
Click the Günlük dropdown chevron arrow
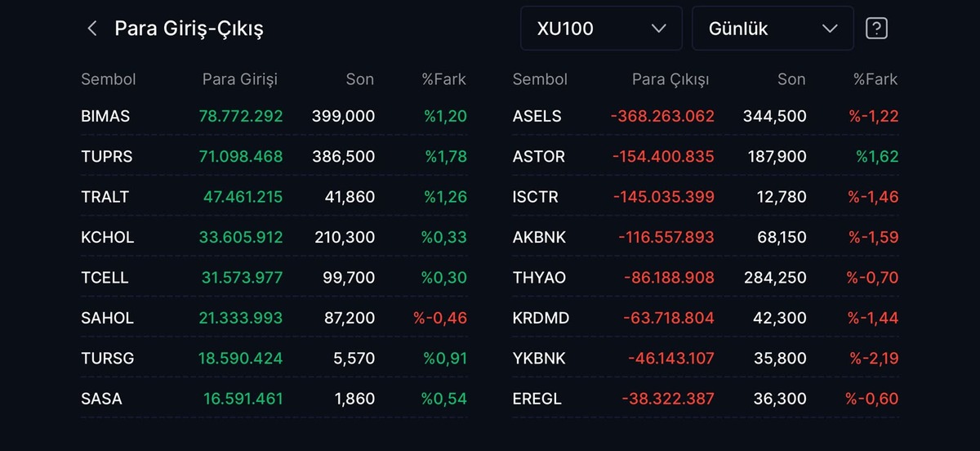pos(831,29)
